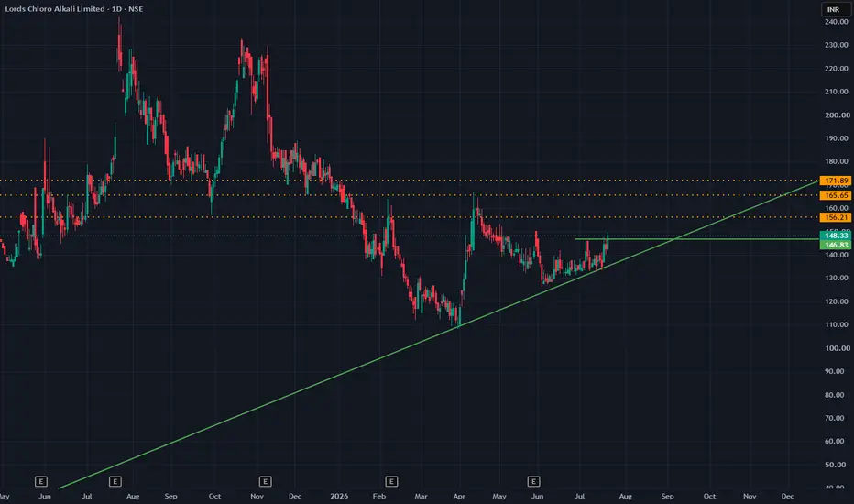Select the dotted orange line at 171.89
The image size is (854, 504).
point(410,181)
